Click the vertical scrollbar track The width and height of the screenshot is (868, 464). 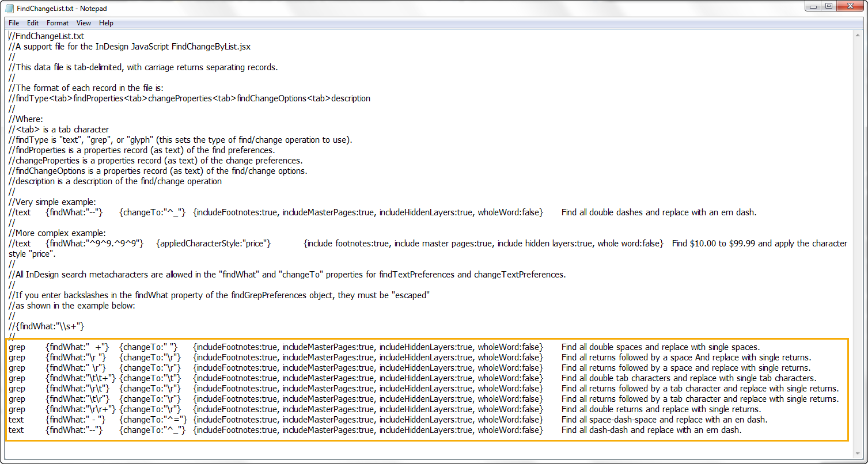[858, 242]
